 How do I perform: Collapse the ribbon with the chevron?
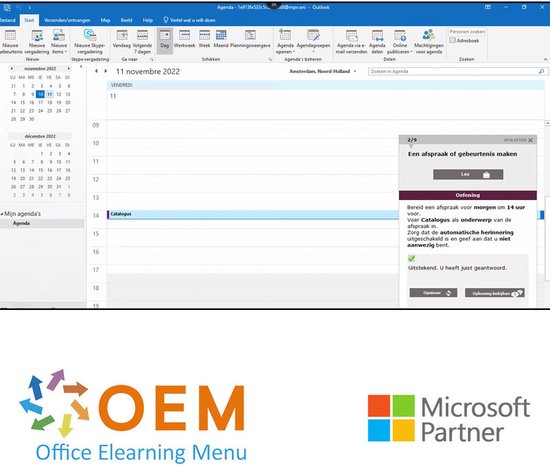click(x=545, y=59)
